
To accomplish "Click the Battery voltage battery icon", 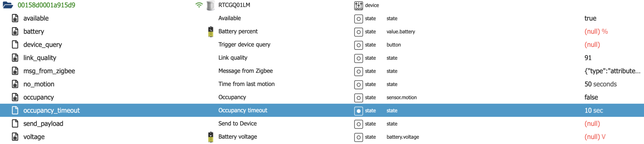I will 211,137.
